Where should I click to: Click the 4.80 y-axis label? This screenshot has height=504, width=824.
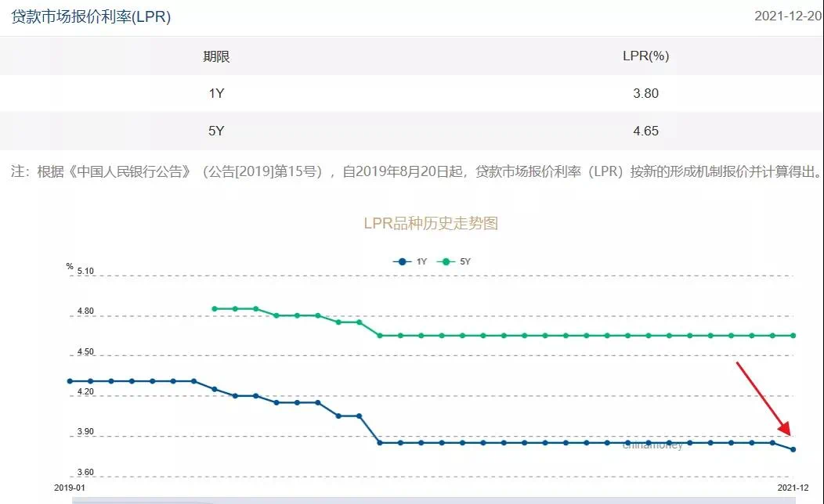[x=85, y=311]
